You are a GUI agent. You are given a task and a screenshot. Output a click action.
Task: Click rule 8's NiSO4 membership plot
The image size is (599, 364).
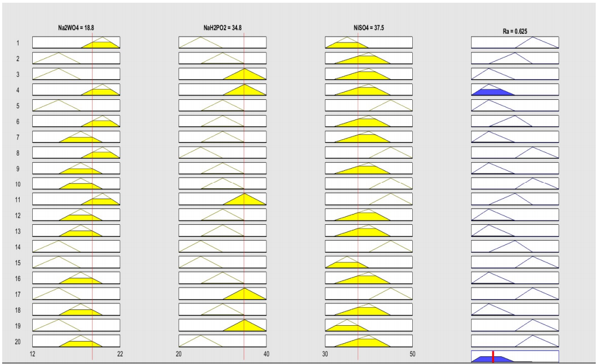369,152
